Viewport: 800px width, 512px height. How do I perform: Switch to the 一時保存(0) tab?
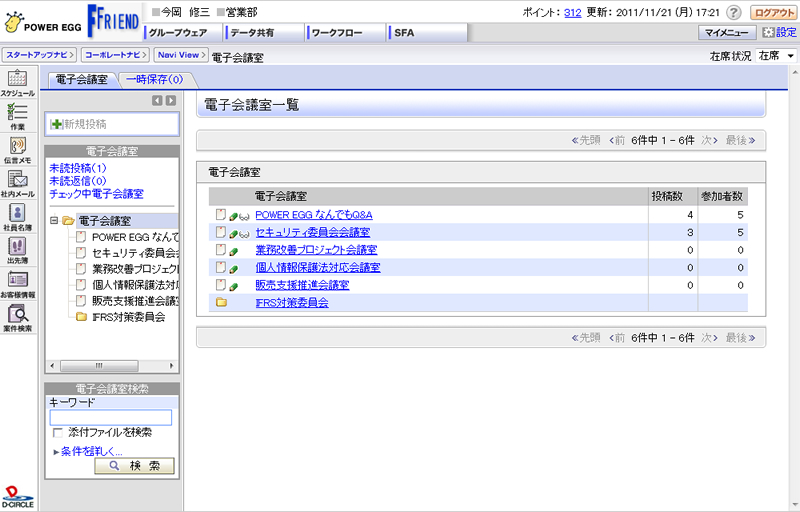pos(155,80)
